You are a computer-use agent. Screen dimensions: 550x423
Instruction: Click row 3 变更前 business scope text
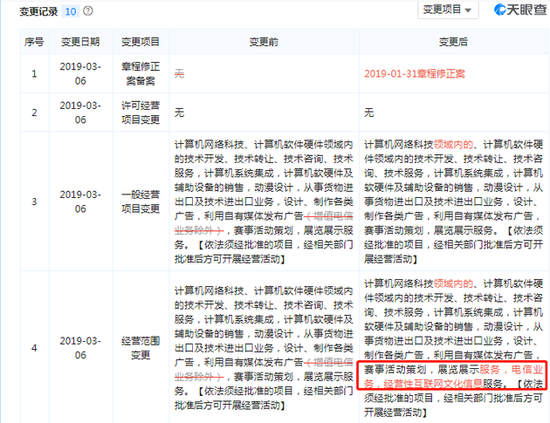click(264, 202)
